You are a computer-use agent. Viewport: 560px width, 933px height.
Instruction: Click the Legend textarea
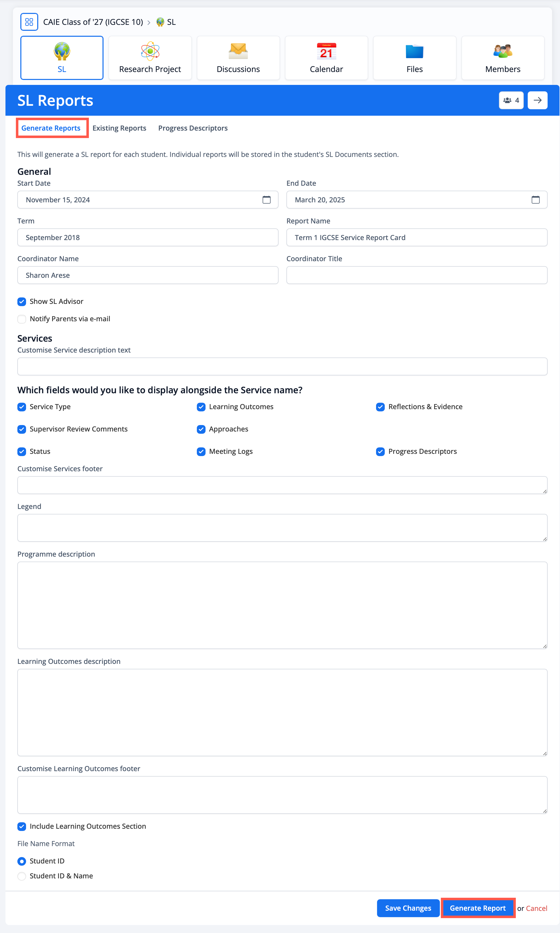point(282,528)
